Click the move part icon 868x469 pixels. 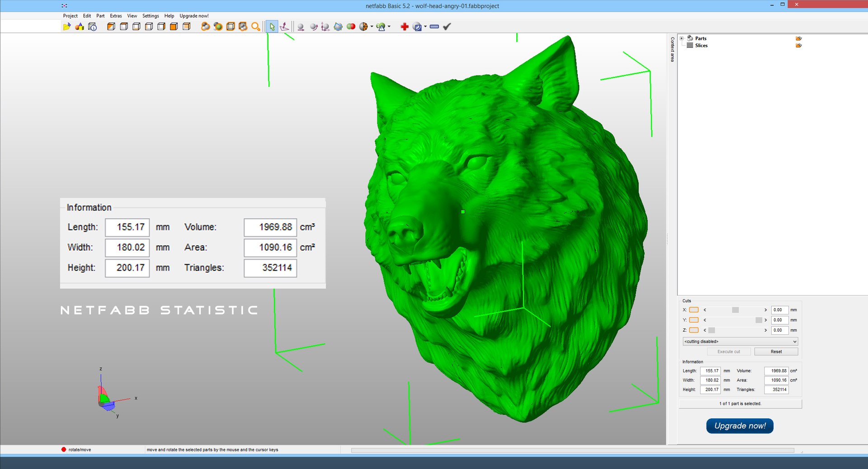tap(301, 27)
